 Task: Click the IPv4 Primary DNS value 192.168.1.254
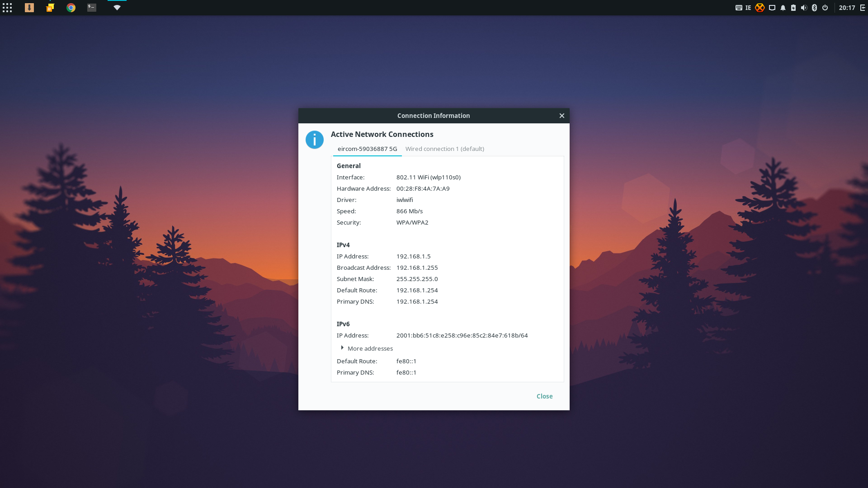(417, 301)
